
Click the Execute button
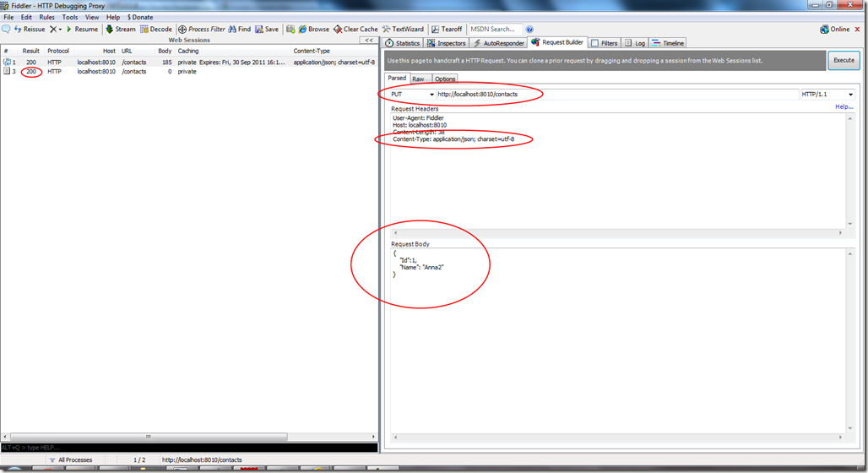(x=844, y=60)
